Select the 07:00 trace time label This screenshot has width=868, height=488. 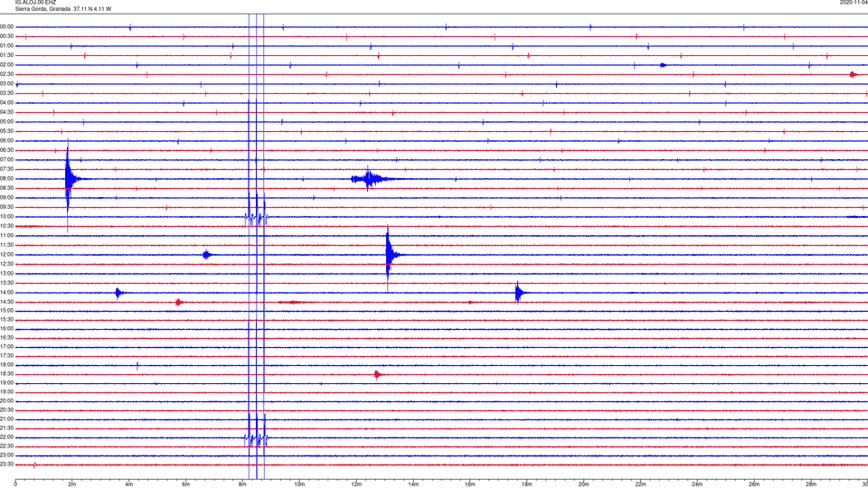tap(6, 160)
